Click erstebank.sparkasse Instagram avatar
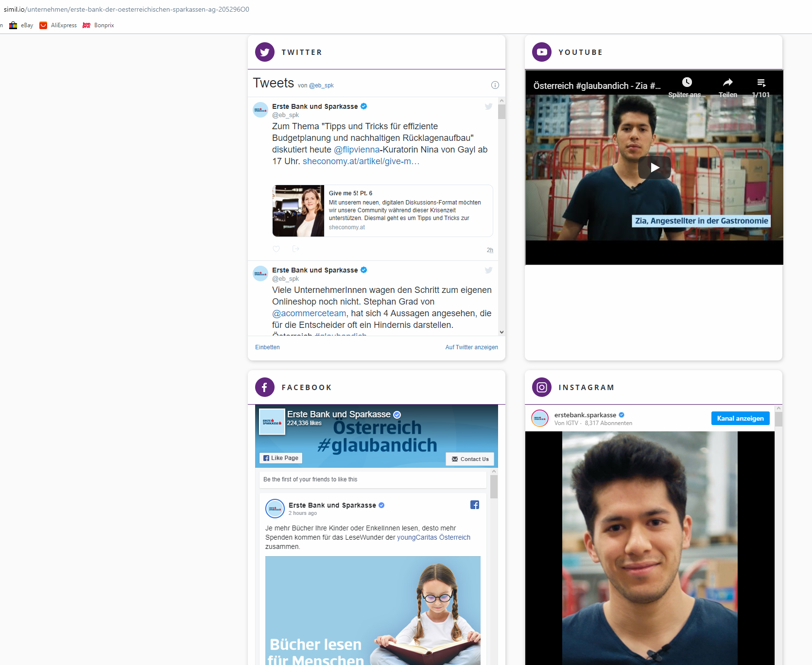This screenshot has width=812, height=665. (x=540, y=418)
